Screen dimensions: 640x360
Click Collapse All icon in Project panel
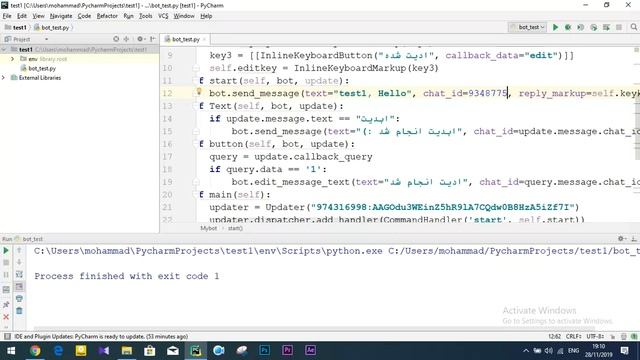[127, 39]
